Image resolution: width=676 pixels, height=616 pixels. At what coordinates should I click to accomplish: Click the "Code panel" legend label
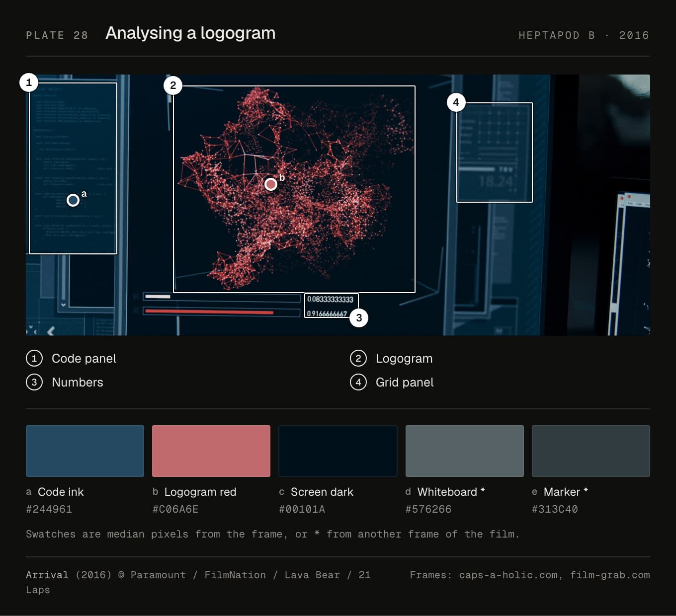84,358
